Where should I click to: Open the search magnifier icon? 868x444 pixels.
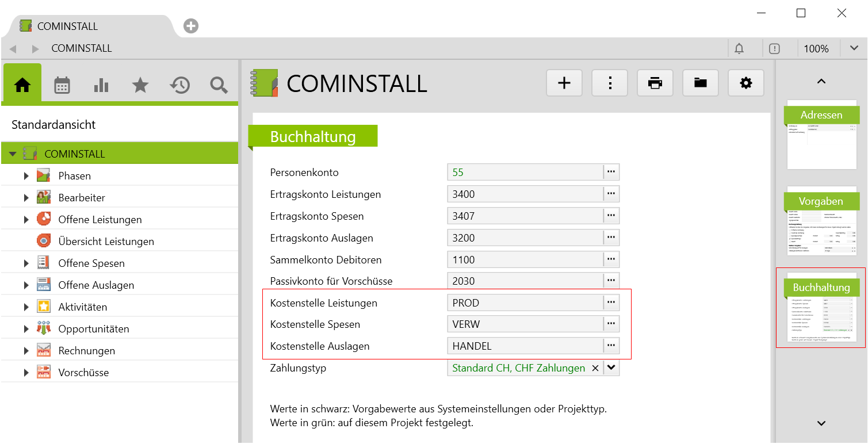tap(219, 86)
